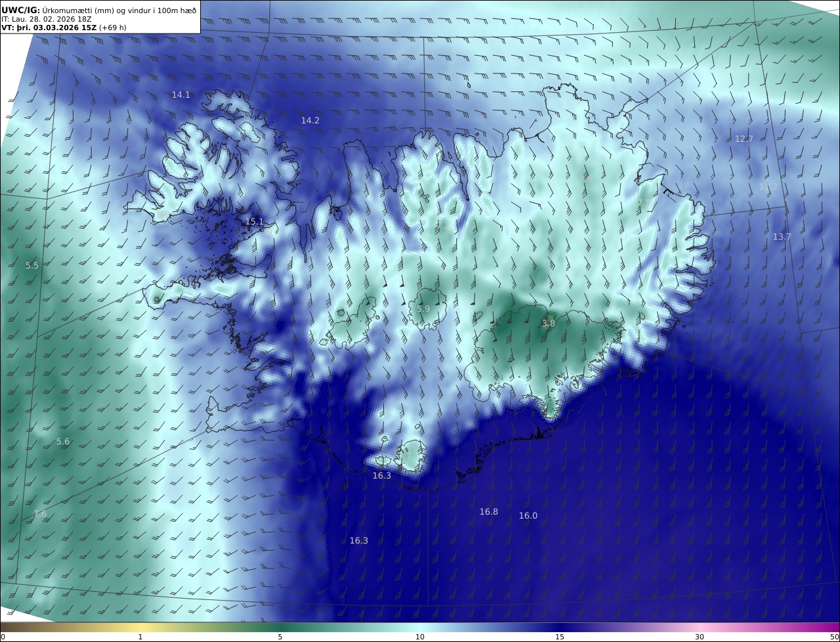Click the IT initialization time line
This screenshot has height=642, width=840.
click(47, 19)
